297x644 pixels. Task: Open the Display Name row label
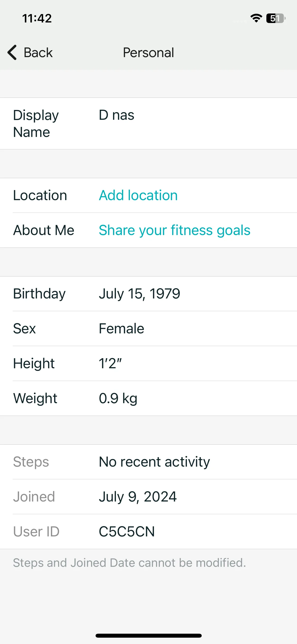tap(36, 123)
